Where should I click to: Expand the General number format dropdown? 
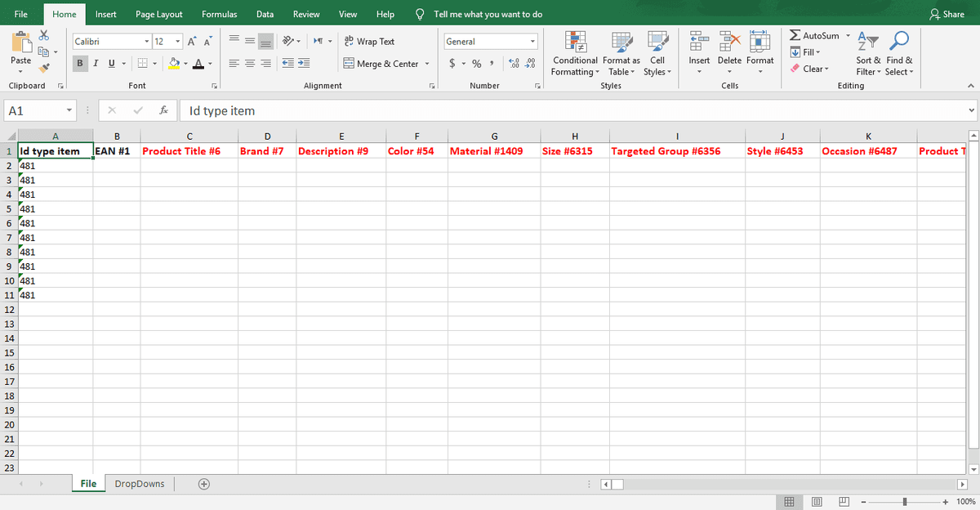(x=532, y=42)
